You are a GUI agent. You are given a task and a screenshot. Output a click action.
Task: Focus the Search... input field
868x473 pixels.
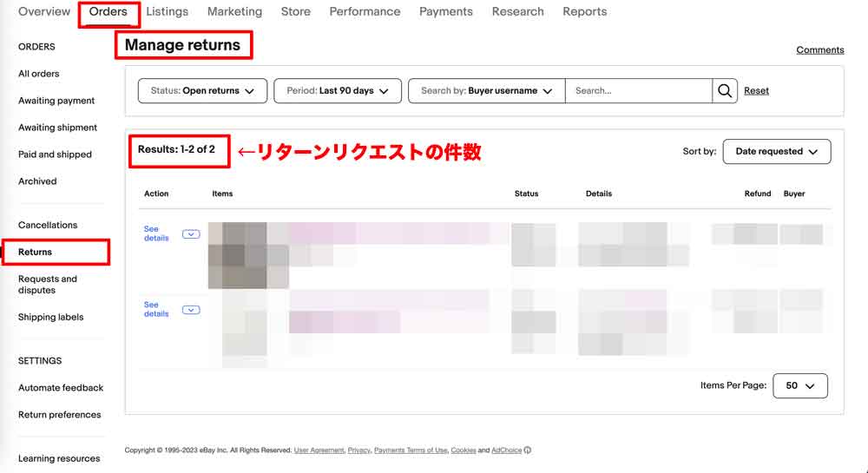pyautogui.click(x=639, y=91)
